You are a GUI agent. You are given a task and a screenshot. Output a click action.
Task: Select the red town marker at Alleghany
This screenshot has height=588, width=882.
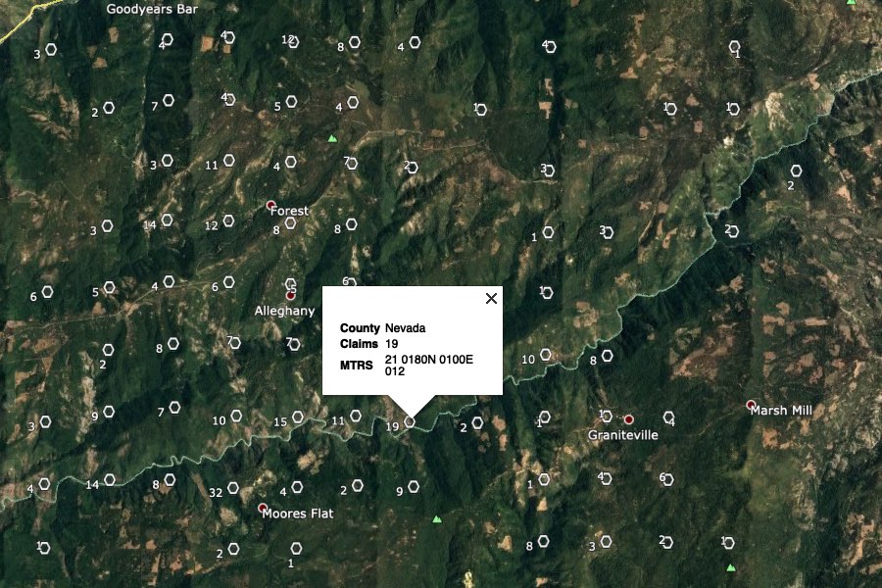pyautogui.click(x=290, y=295)
